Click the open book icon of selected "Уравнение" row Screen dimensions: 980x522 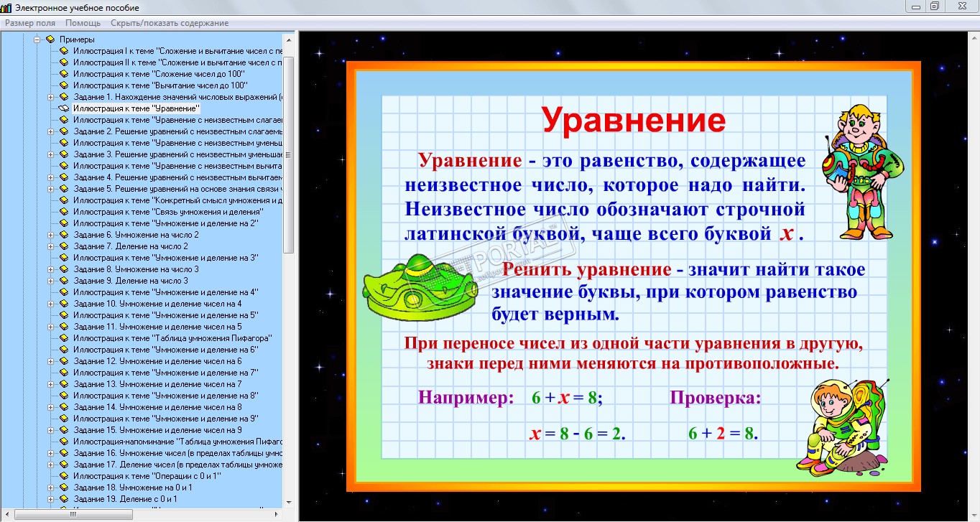pos(63,108)
